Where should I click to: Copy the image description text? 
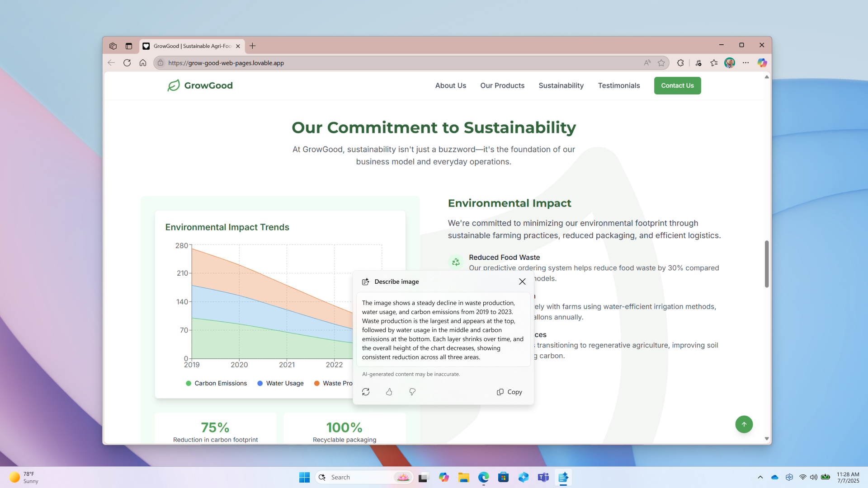pyautogui.click(x=509, y=392)
